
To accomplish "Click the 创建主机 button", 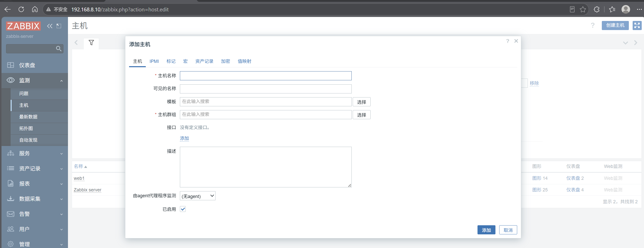I will pyautogui.click(x=615, y=26).
